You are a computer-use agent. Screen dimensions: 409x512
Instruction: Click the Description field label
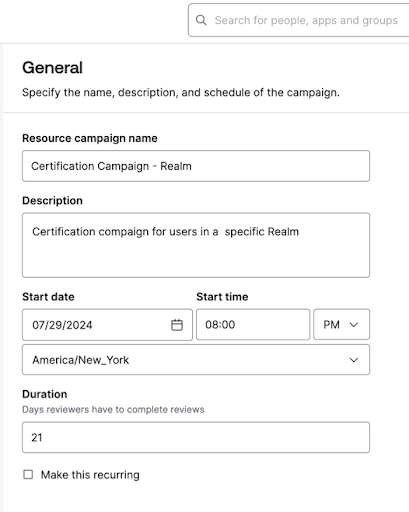[x=52, y=201]
